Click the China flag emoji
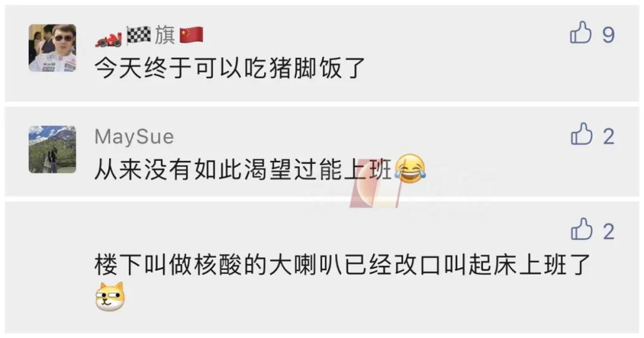This screenshot has width=644, height=338. tap(191, 35)
